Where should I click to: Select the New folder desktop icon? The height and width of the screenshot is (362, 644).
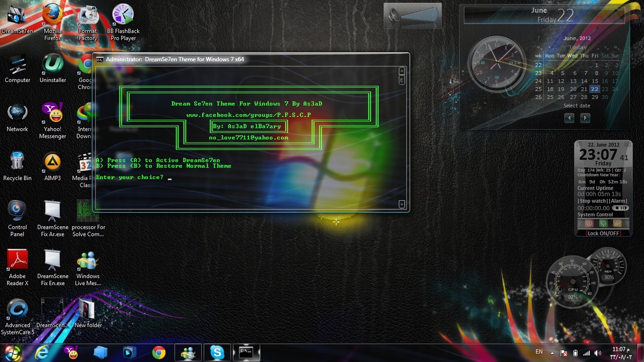88,313
